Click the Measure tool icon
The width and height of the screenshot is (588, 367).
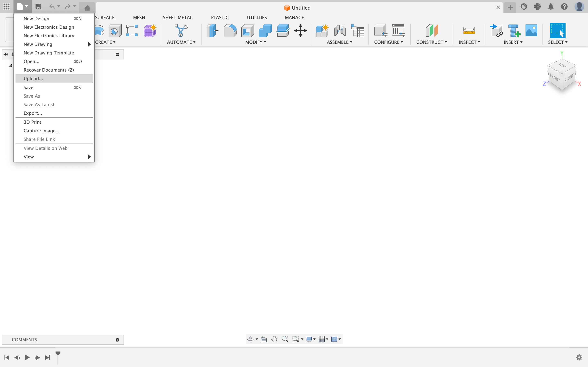pyautogui.click(x=469, y=31)
